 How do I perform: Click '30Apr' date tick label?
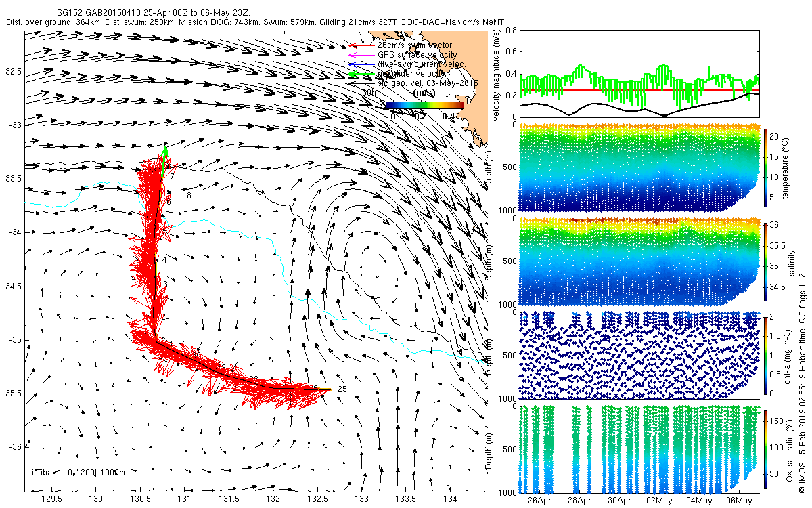pos(619,501)
